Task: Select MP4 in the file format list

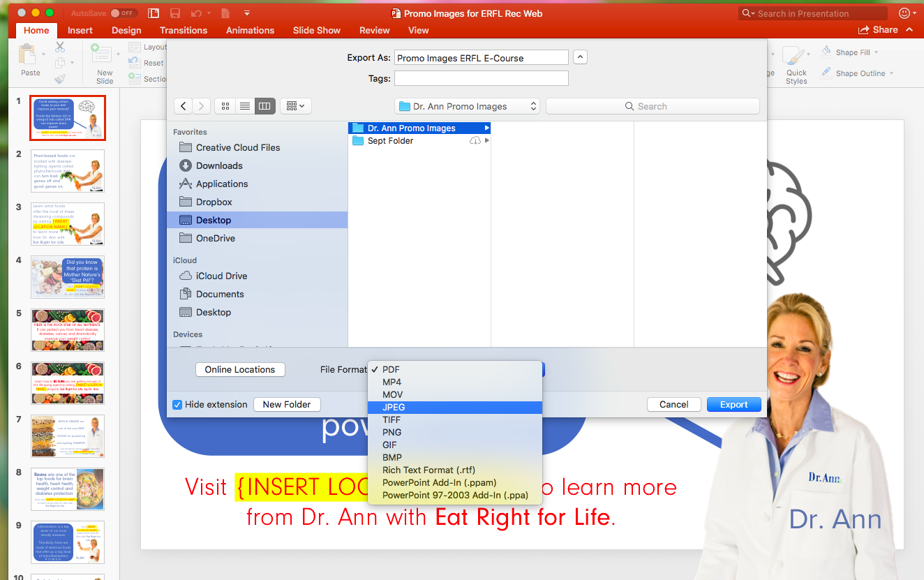Action: click(x=455, y=382)
